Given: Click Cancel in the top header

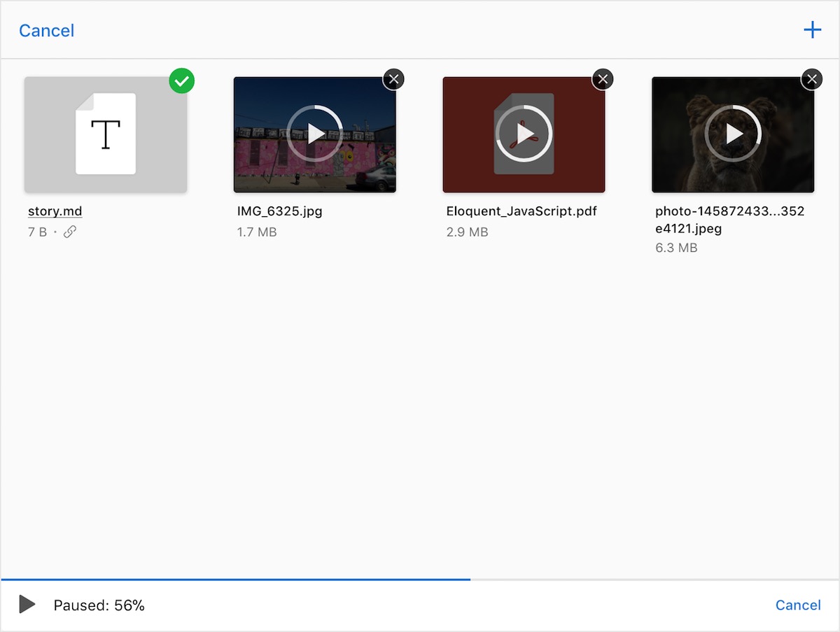Looking at the screenshot, I should [x=46, y=31].
